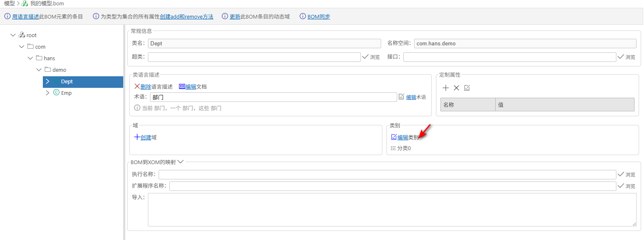This screenshot has height=240, width=644.
Task: Click the edit pencil icon in 定制属性
Action: [x=467, y=88]
